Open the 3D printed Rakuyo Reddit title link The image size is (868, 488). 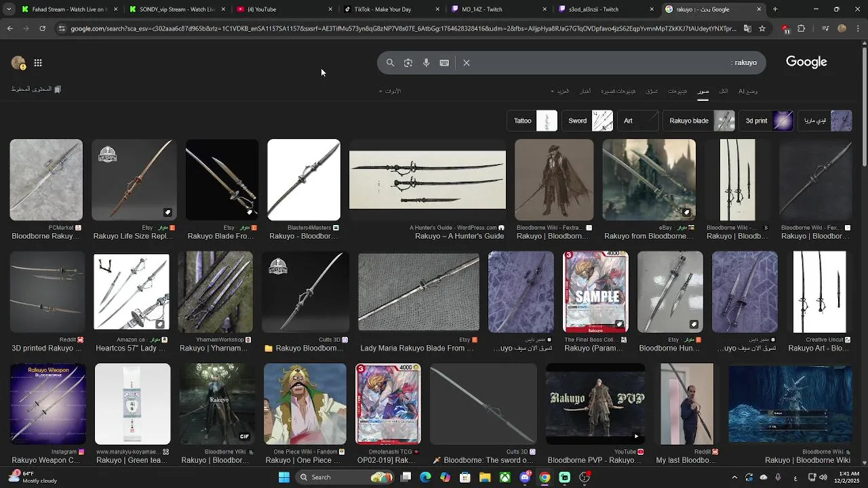[x=47, y=348]
